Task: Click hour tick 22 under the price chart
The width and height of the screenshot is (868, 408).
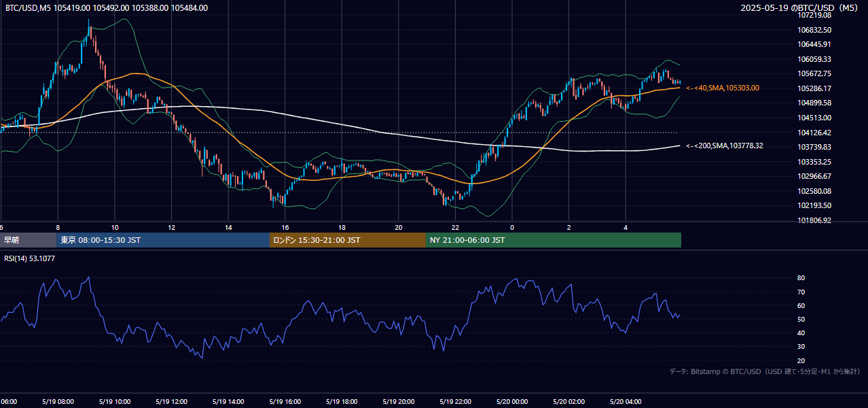Action: click(455, 227)
